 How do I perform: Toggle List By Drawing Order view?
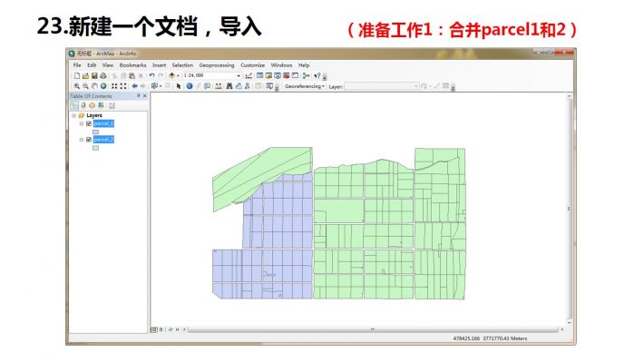click(74, 105)
